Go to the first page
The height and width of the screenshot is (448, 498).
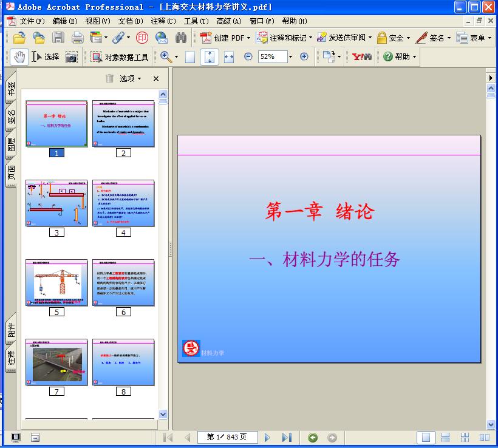168,438
